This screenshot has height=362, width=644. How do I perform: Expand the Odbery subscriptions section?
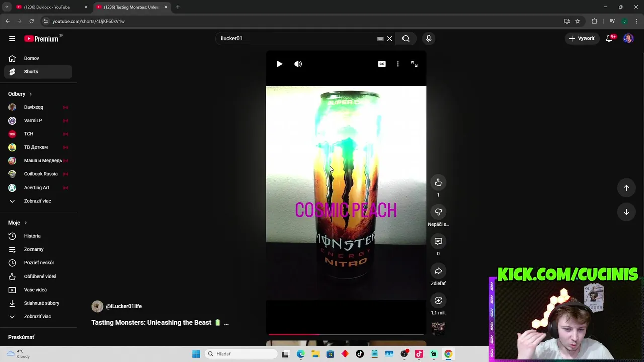[20, 94]
